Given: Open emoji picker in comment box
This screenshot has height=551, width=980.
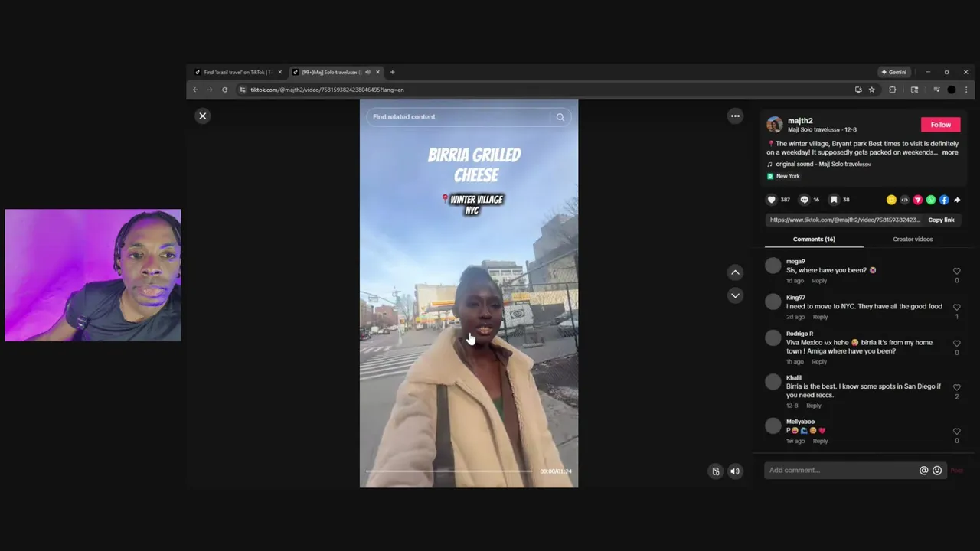Looking at the screenshot, I should click(x=937, y=471).
